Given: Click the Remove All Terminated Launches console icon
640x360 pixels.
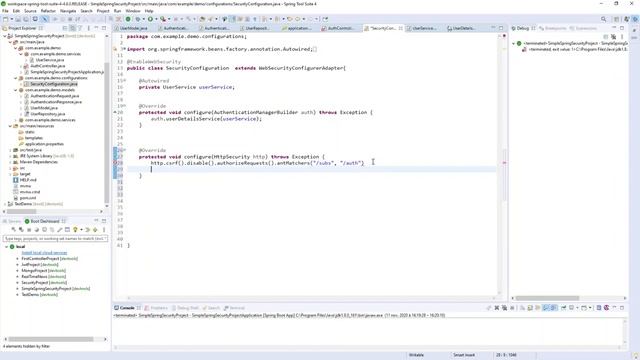Looking at the screenshot, I should (x=504, y=308).
